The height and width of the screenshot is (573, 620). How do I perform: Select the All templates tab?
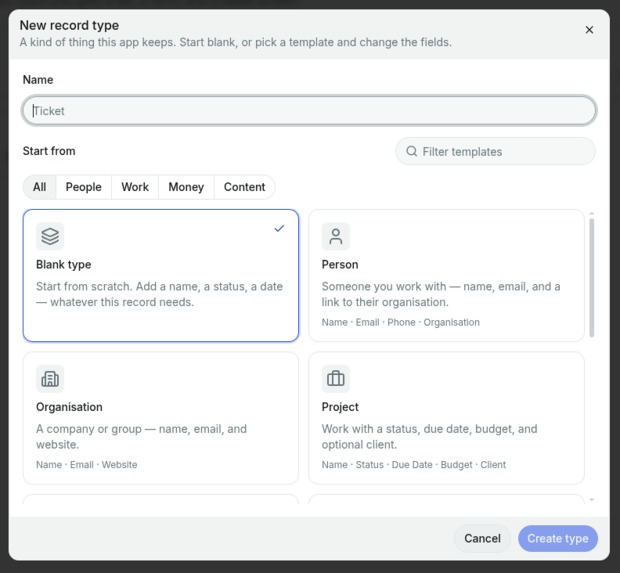[40, 187]
